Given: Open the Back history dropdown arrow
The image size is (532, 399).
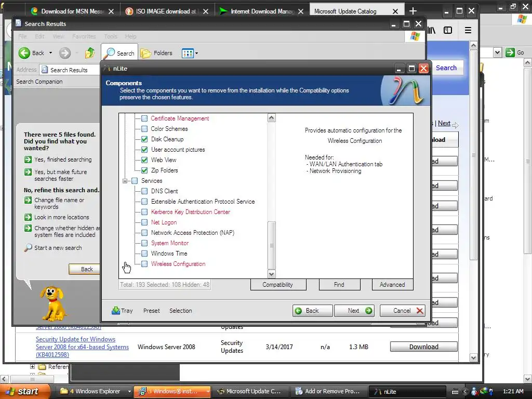Looking at the screenshot, I should tap(50, 53).
